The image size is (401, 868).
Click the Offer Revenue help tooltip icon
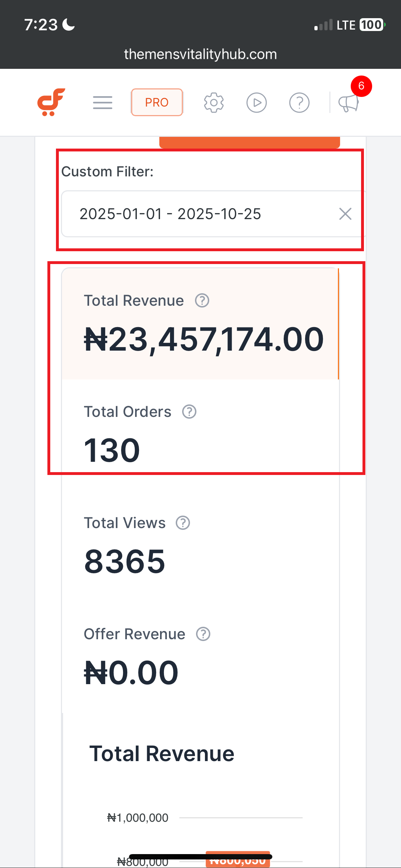coord(203,634)
